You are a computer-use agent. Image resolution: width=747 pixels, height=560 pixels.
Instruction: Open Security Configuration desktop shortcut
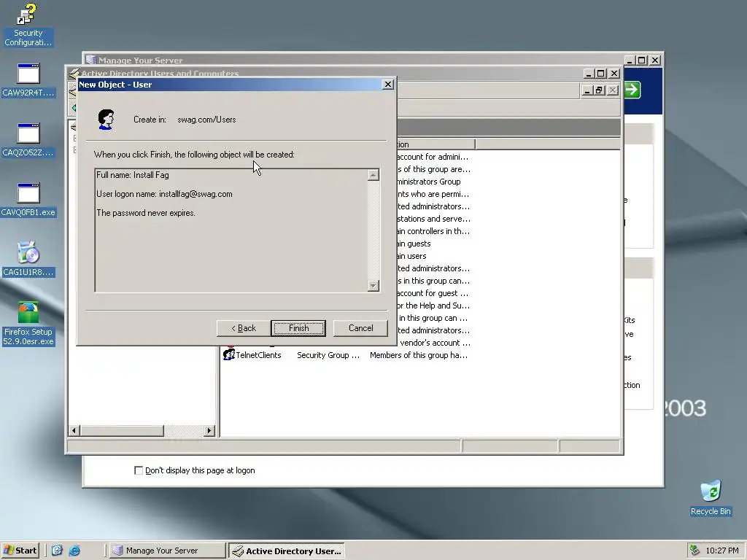tap(28, 26)
